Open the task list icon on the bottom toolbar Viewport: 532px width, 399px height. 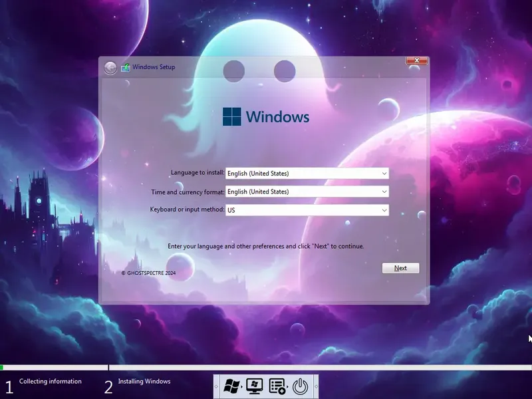click(x=276, y=386)
